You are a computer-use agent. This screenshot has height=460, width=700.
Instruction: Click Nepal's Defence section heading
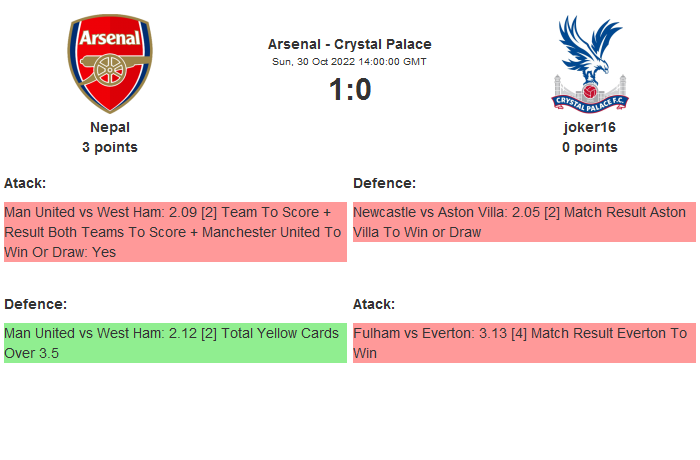coord(35,303)
